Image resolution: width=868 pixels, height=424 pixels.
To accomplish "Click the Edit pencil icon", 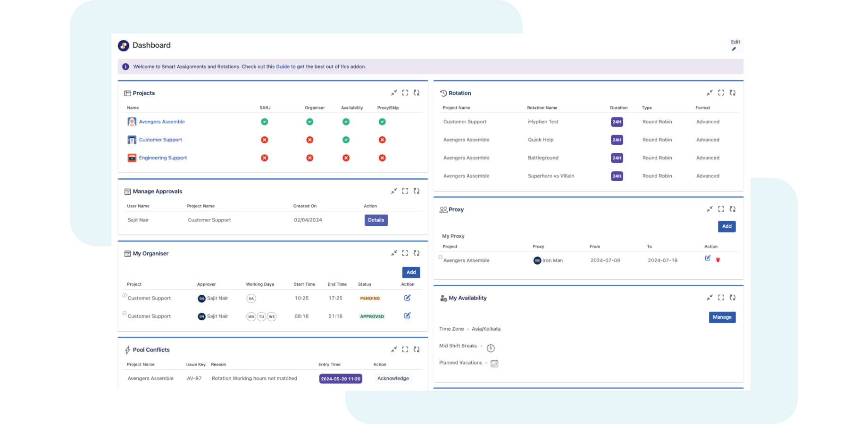I will pyautogui.click(x=734, y=49).
